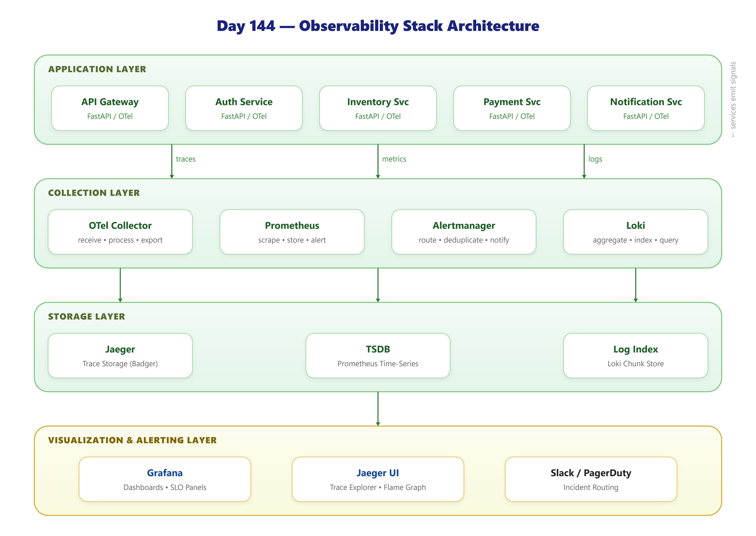
Task: Click 'Trace Storage (Badger)' text
Action: [x=120, y=364]
